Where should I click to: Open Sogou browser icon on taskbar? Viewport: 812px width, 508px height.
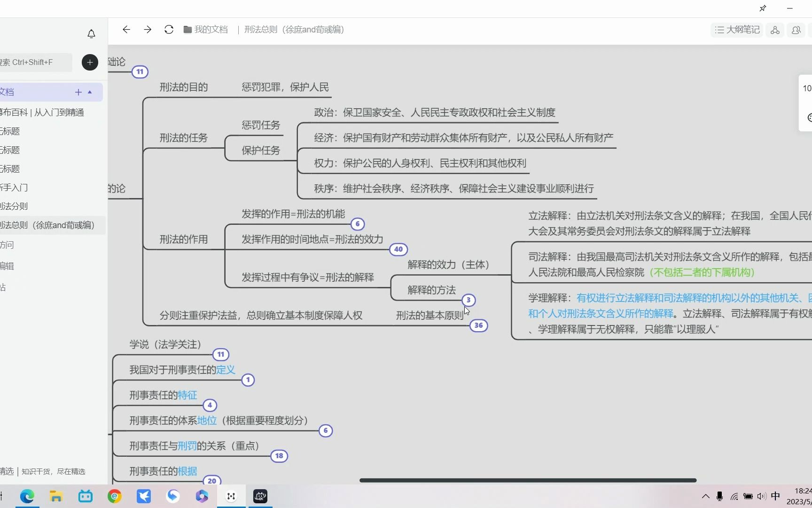[173, 496]
